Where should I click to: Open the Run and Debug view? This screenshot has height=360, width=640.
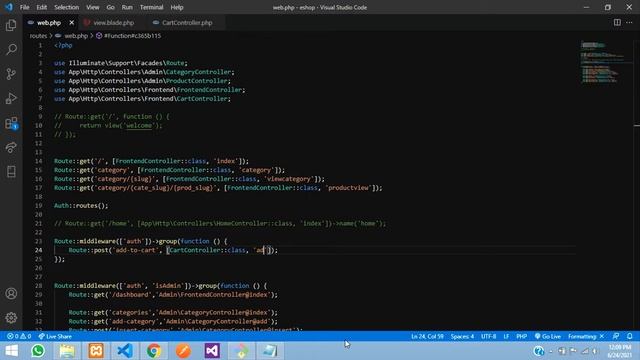11,98
